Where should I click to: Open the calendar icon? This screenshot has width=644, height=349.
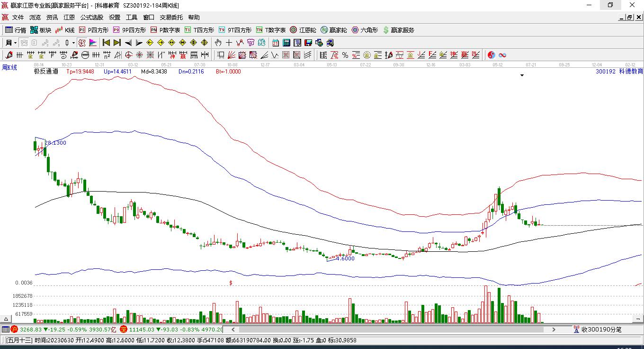pyautogui.click(x=275, y=43)
